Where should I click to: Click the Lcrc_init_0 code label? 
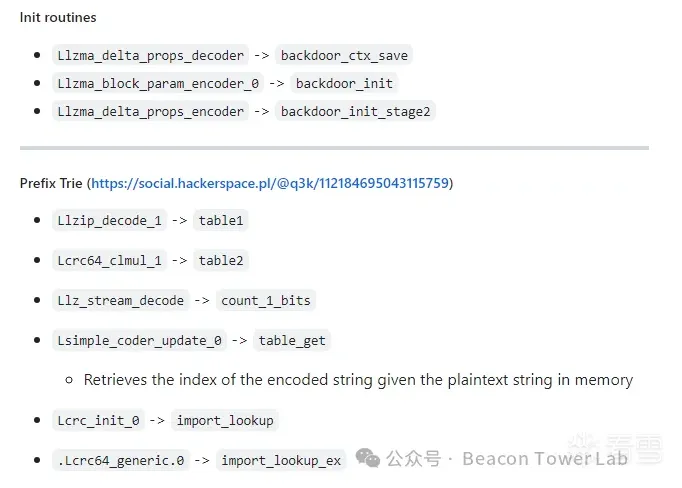point(98,420)
